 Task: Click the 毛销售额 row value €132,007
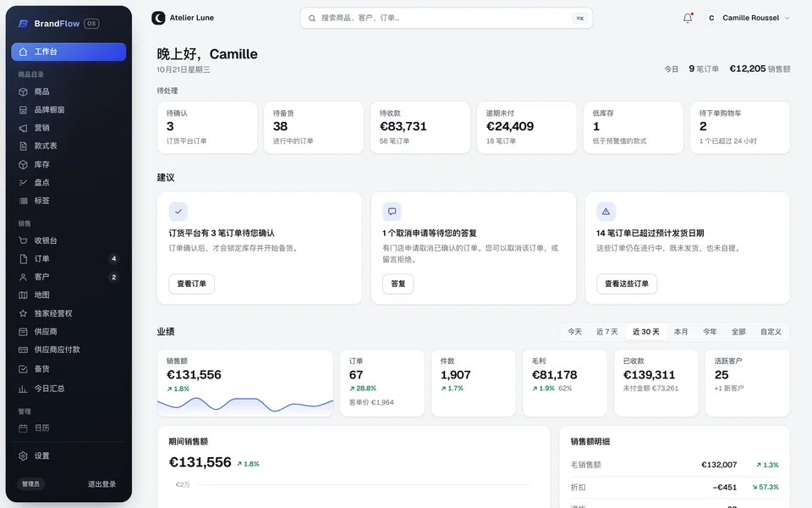coord(719,465)
